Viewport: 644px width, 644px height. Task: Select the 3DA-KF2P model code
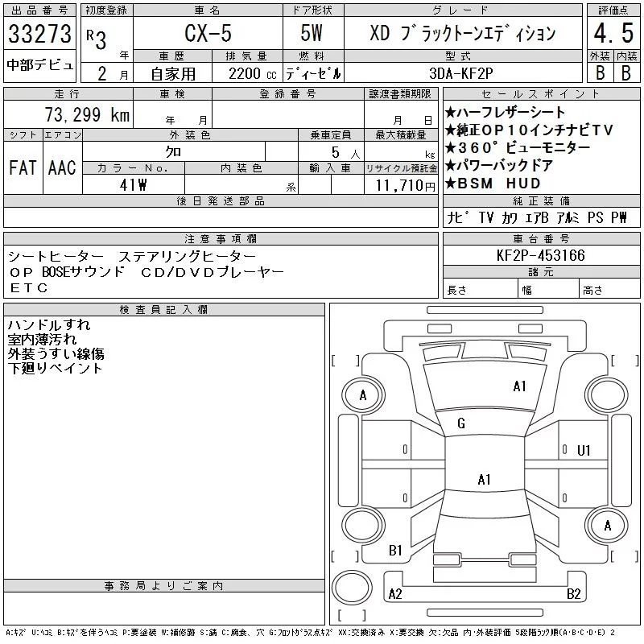point(462,72)
